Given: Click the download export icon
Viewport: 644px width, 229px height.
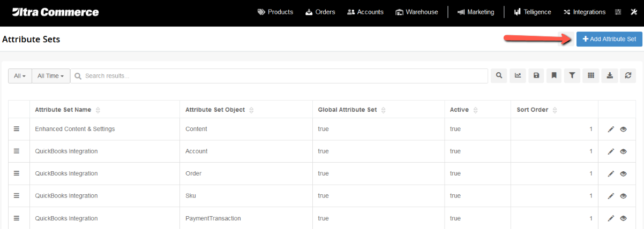Looking at the screenshot, I should pos(610,76).
